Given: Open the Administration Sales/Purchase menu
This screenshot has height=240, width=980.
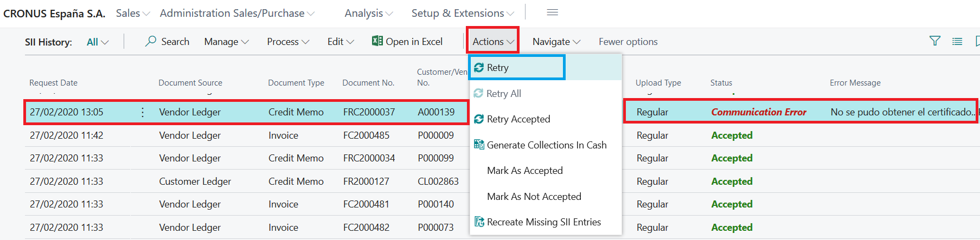Looking at the screenshot, I should coord(236,13).
